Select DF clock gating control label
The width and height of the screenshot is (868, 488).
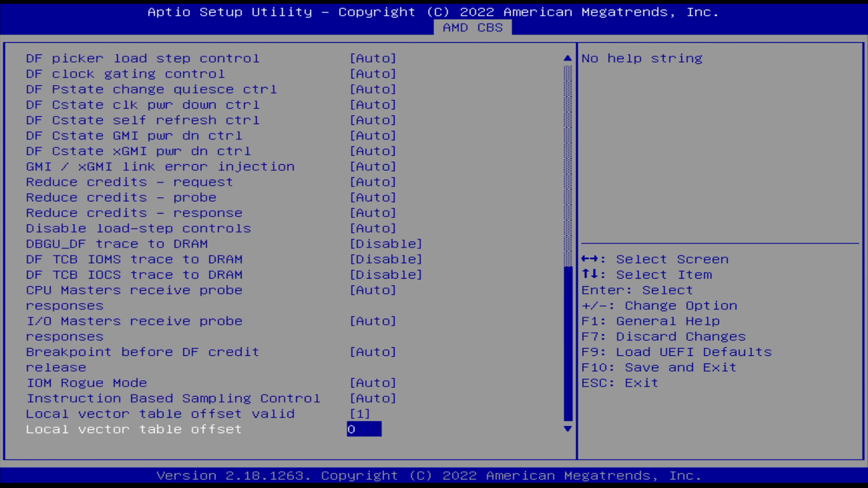[125, 74]
